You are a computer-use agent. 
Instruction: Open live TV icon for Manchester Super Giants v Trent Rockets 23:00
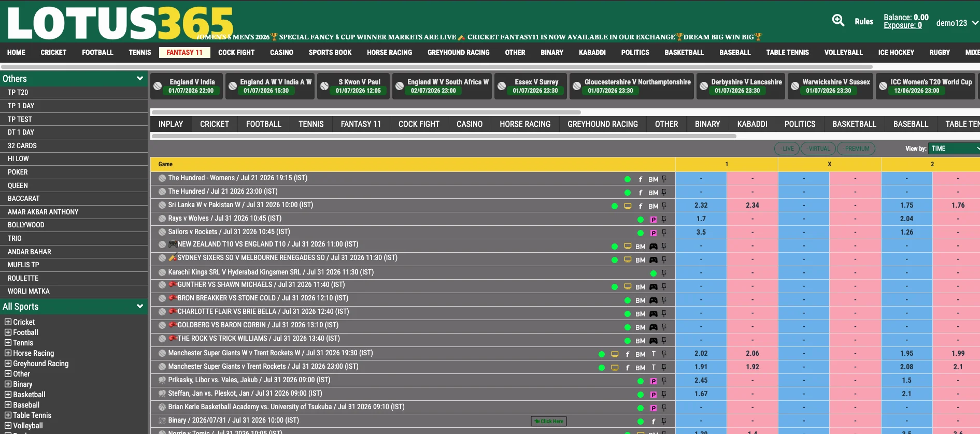pos(615,367)
